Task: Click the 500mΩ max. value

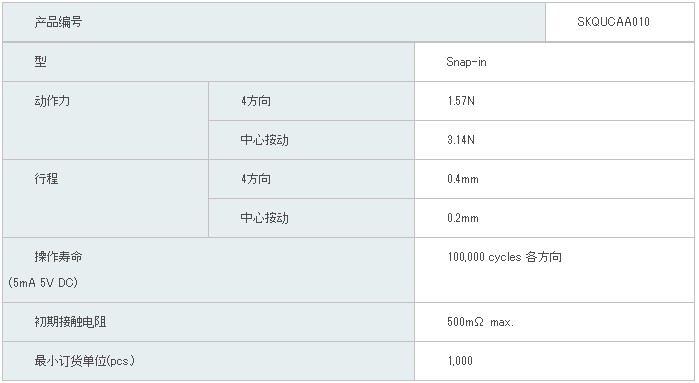Action: coord(481,322)
